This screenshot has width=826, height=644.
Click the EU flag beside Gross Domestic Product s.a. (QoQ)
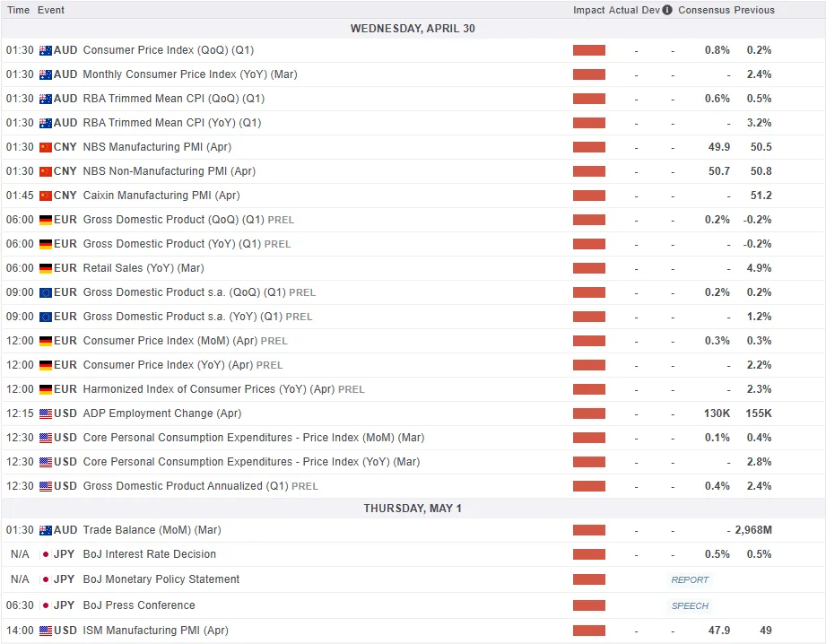[46, 293]
